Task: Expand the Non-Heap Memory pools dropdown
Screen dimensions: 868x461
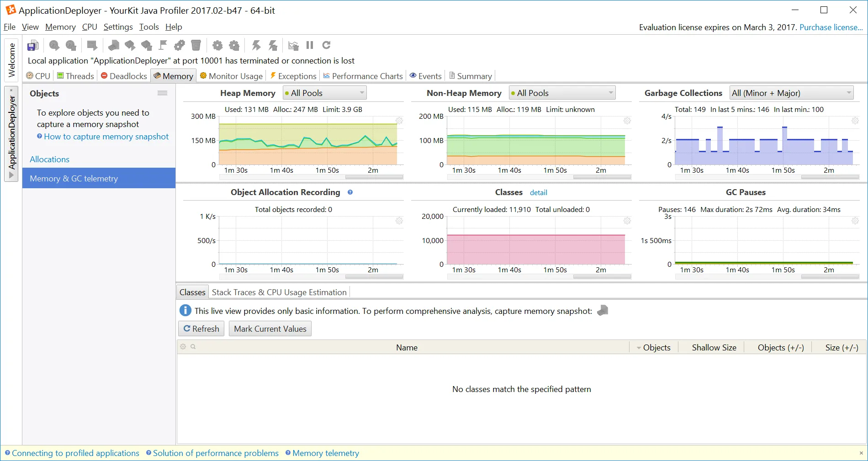Action: [562, 93]
